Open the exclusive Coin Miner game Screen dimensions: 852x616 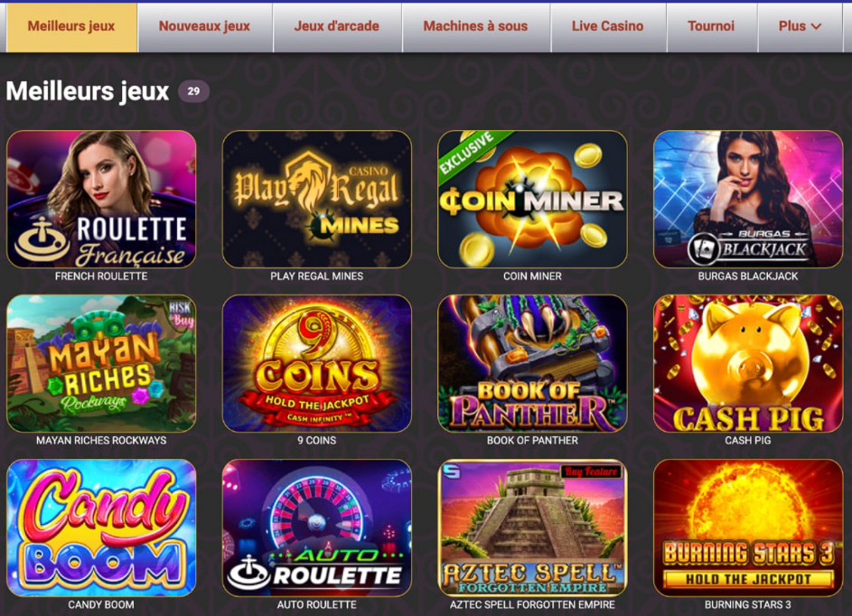[x=532, y=200]
